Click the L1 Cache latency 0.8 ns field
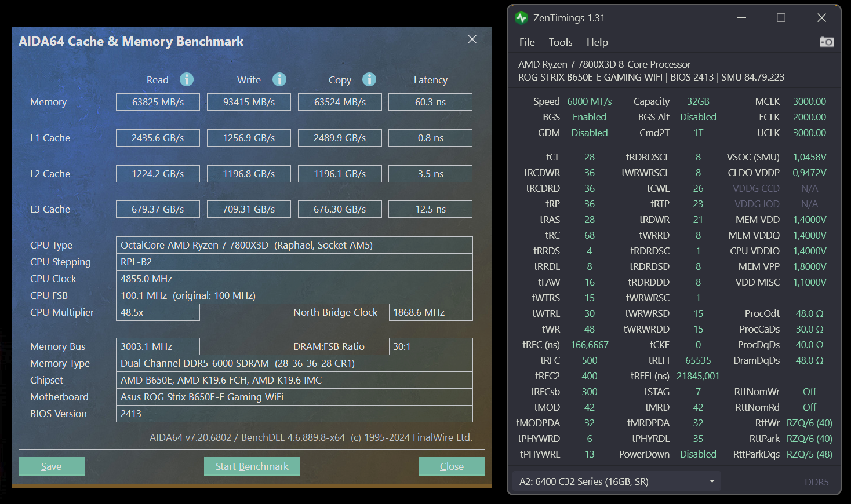This screenshot has height=504, width=851. [430, 138]
